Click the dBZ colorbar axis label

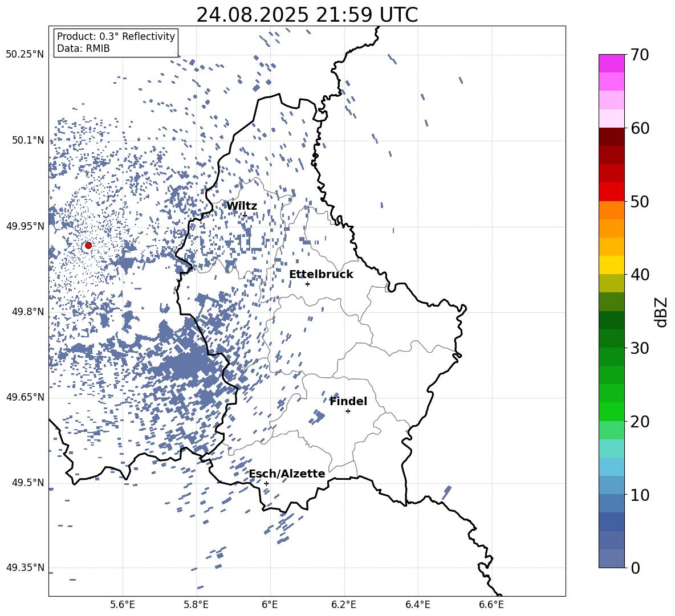coord(661,312)
